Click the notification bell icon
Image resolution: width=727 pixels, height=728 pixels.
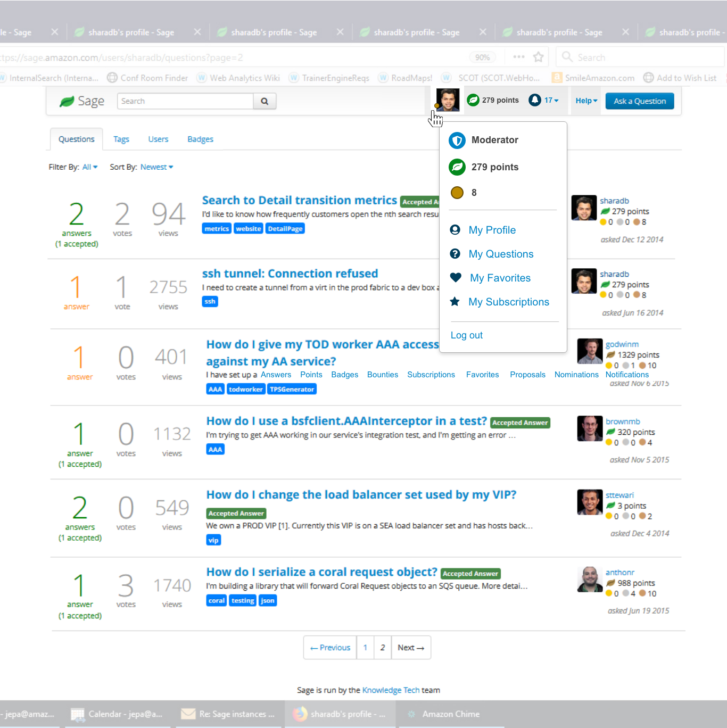tap(535, 100)
